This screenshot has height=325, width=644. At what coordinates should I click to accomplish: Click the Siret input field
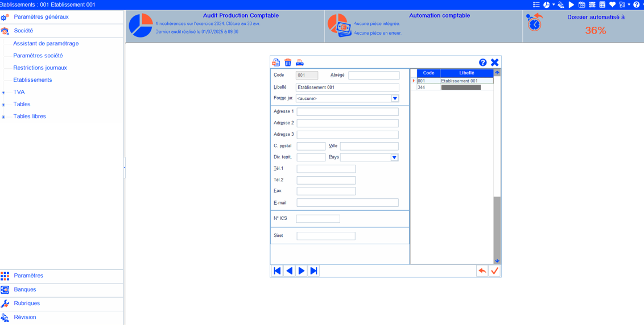tap(325, 236)
